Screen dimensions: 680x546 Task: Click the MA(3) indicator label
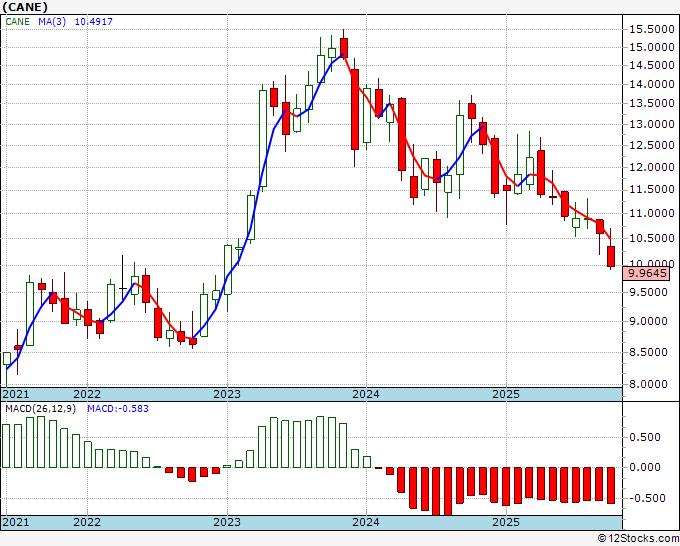pyautogui.click(x=52, y=21)
